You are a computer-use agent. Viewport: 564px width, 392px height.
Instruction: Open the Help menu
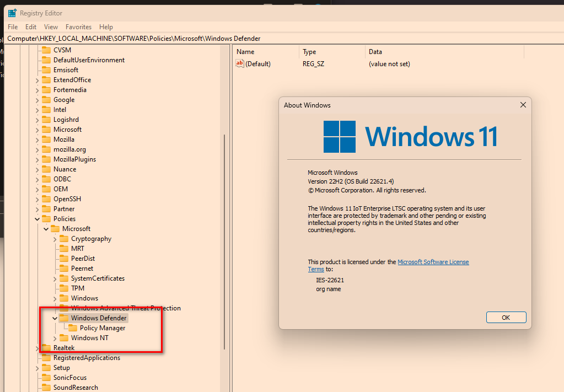pos(106,27)
